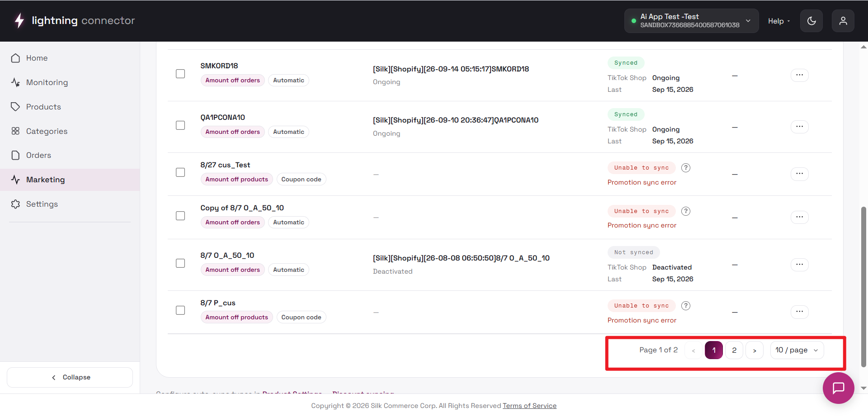The height and width of the screenshot is (417, 868).
Task: Open Settings in the sidebar
Action: tap(70, 204)
